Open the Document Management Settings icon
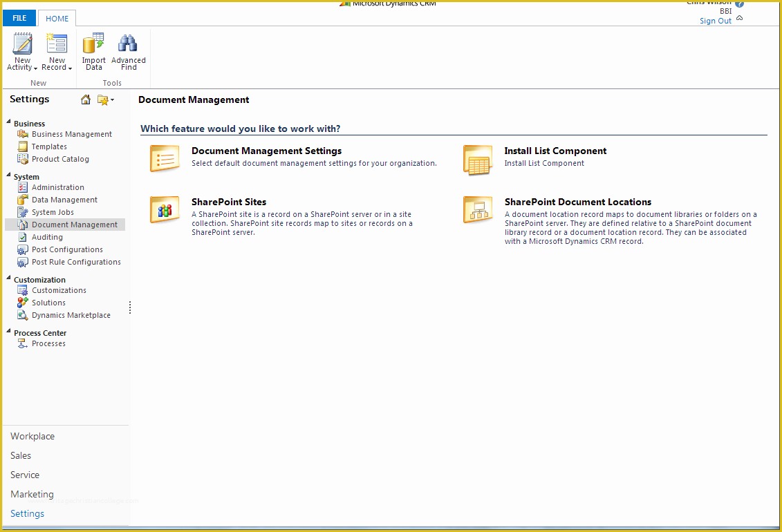Image resolution: width=782 pixels, height=532 pixels. click(165, 159)
